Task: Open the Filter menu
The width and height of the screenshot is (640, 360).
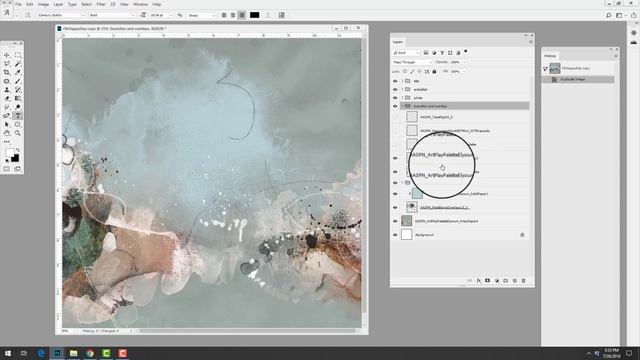Action: (x=101, y=4)
